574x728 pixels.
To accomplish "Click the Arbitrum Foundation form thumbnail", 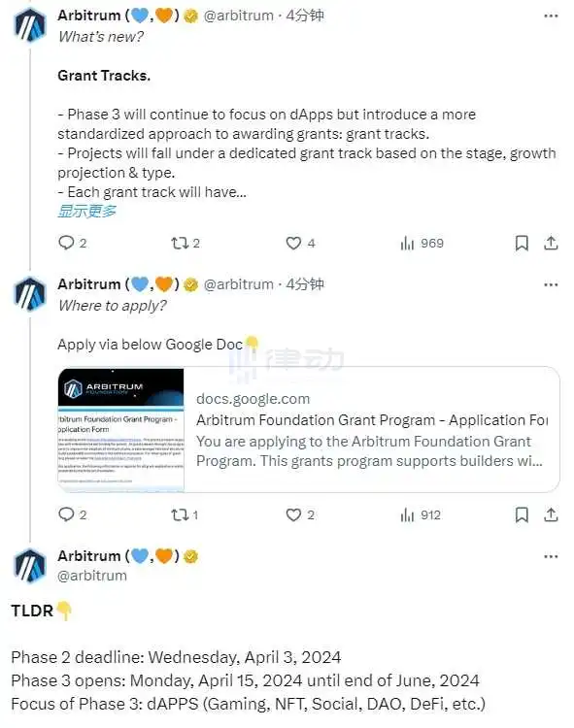I will [120, 429].
